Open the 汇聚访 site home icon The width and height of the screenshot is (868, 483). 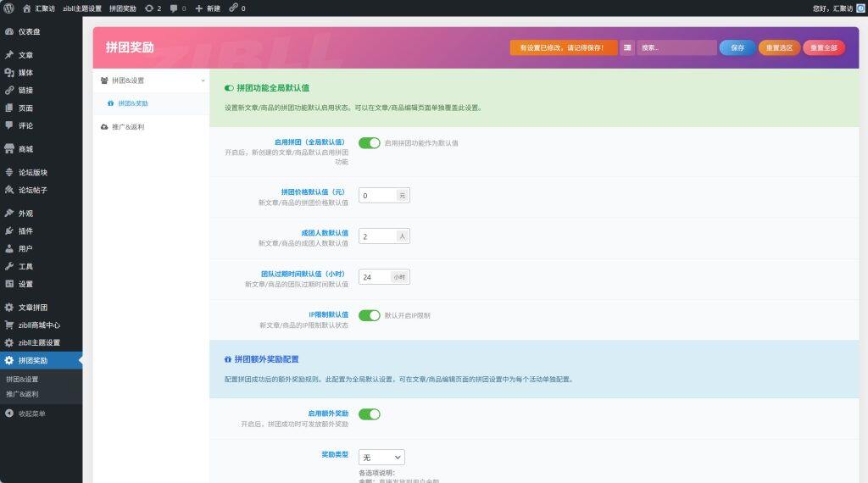point(26,8)
